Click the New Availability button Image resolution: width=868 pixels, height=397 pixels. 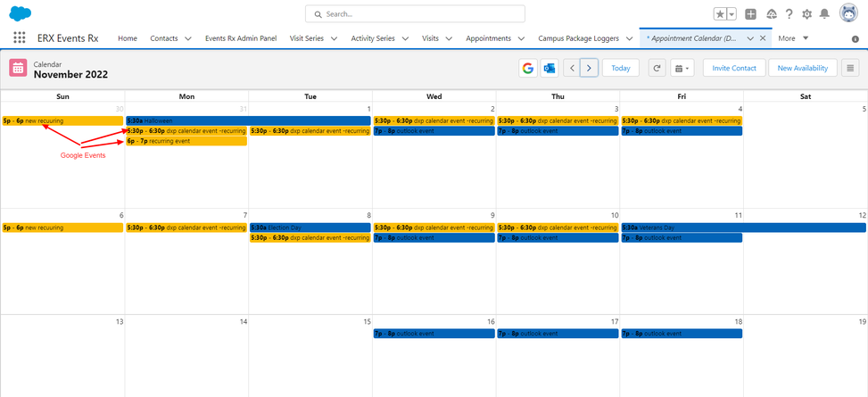click(x=803, y=69)
